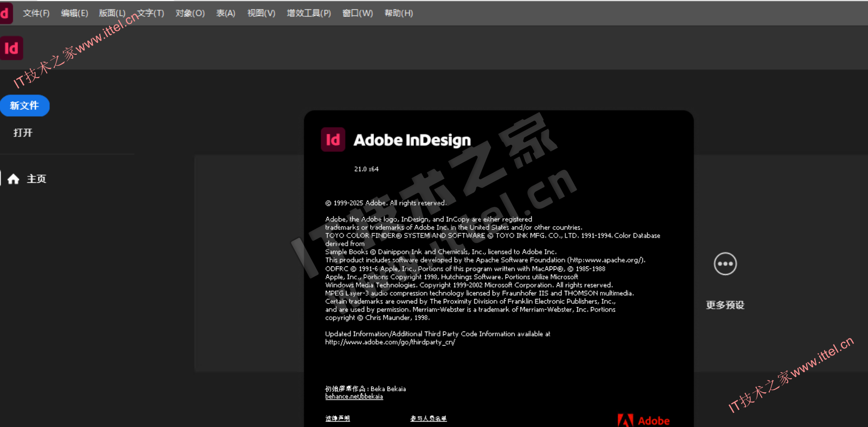Click the Id logo below the menu bar
The width and height of the screenshot is (868, 427).
point(11,48)
